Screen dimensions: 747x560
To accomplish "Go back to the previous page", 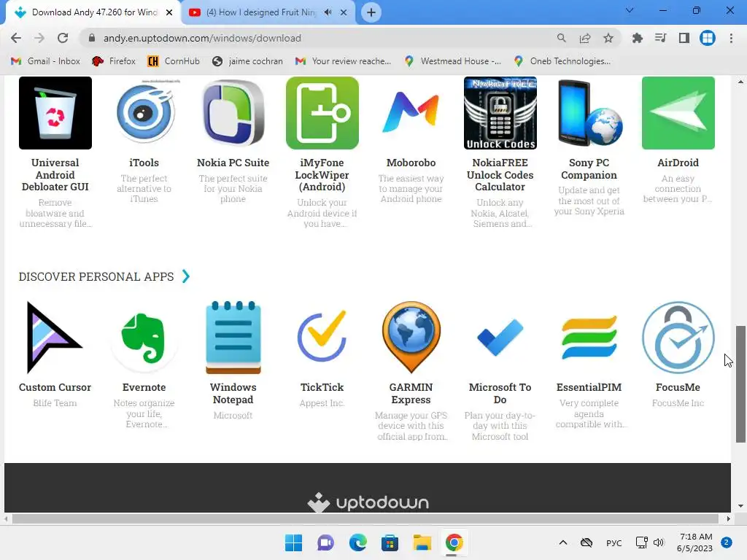I will point(16,38).
